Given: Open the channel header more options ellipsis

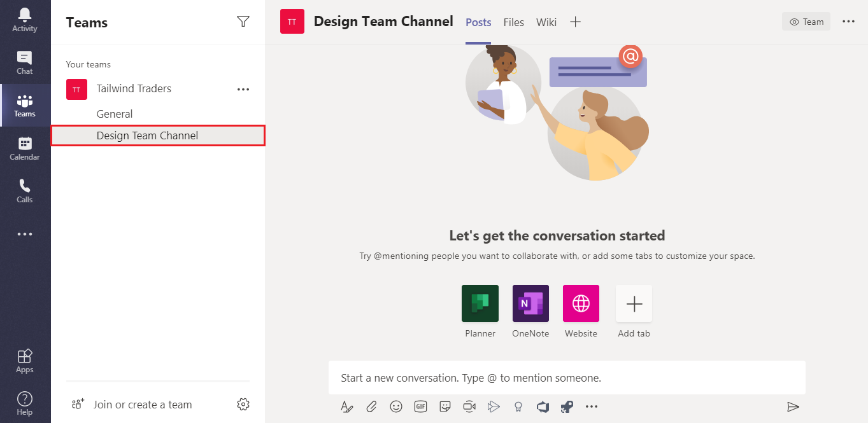Looking at the screenshot, I should 848,22.
